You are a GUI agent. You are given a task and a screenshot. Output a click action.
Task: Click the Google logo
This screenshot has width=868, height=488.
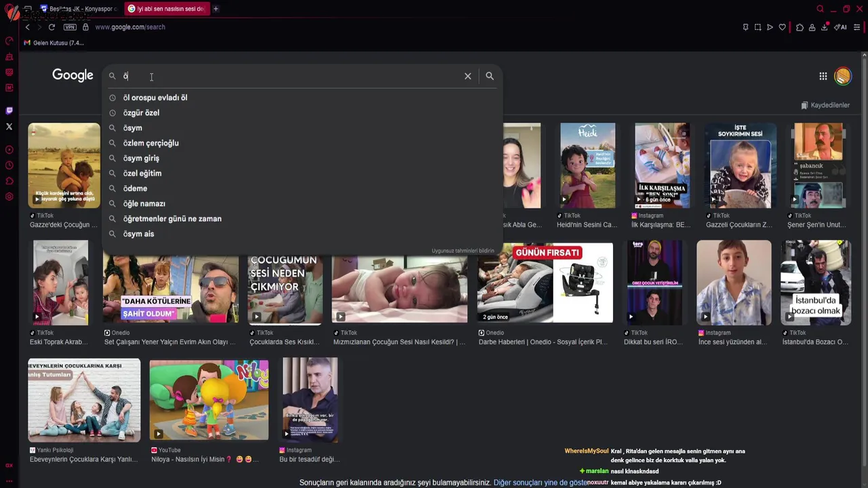tap(73, 75)
